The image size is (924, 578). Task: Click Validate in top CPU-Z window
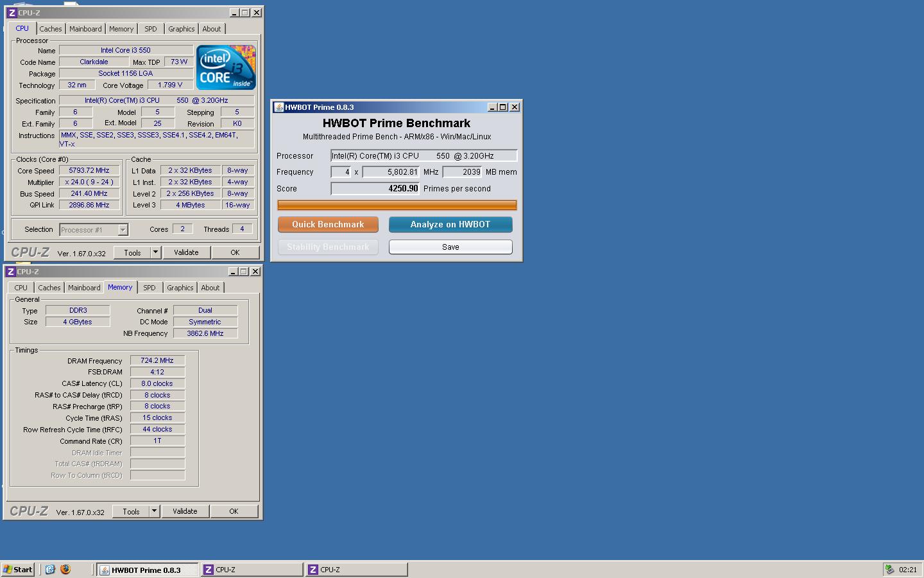[x=186, y=252]
